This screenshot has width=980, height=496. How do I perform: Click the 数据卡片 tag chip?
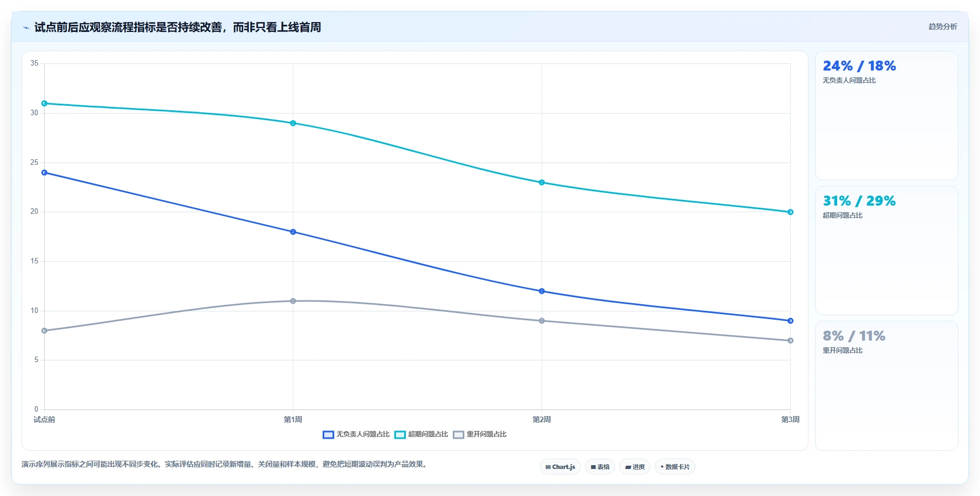click(x=675, y=467)
